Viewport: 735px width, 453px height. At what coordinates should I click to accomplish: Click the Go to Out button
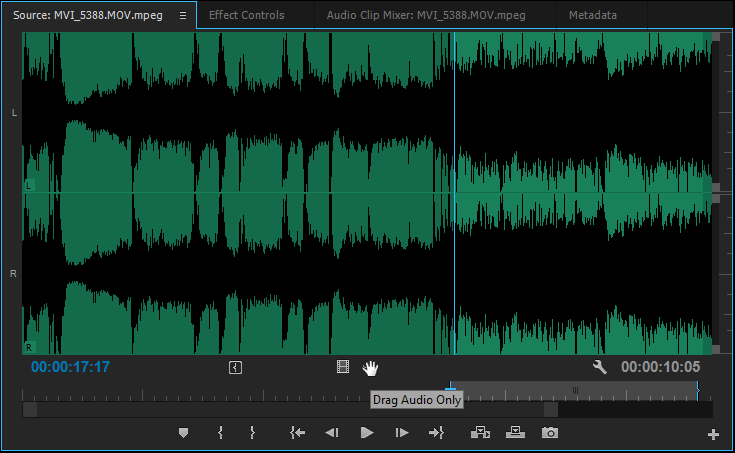pyautogui.click(x=436, y=432)
